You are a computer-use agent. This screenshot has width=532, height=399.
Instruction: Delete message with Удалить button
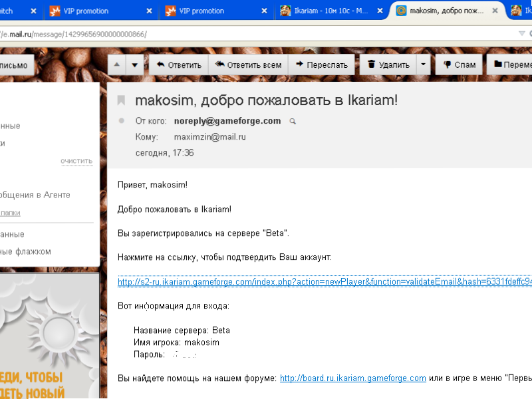coord(388,65)
